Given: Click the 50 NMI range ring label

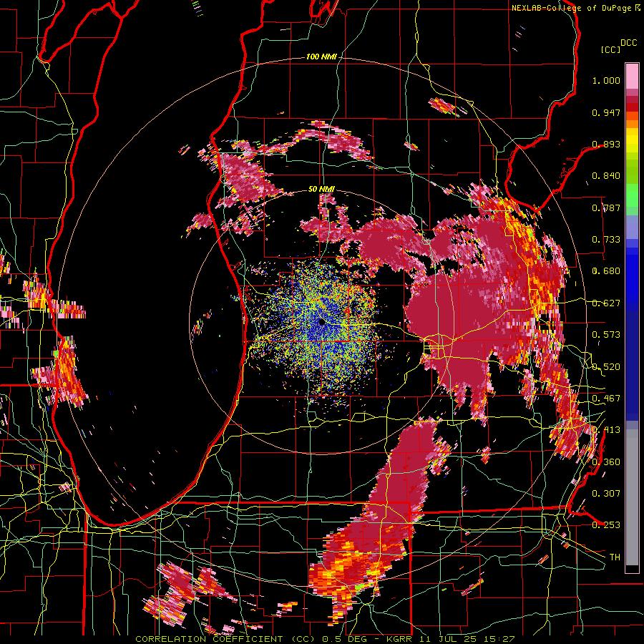Looking at the screenshot, I should click(321, 189).
